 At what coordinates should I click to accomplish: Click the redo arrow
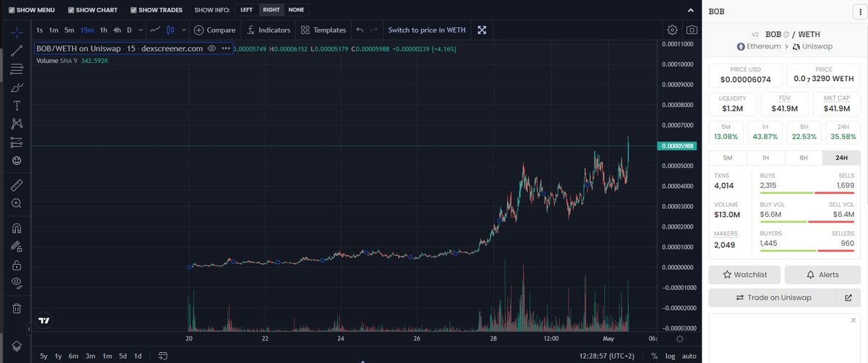[374, 30]
